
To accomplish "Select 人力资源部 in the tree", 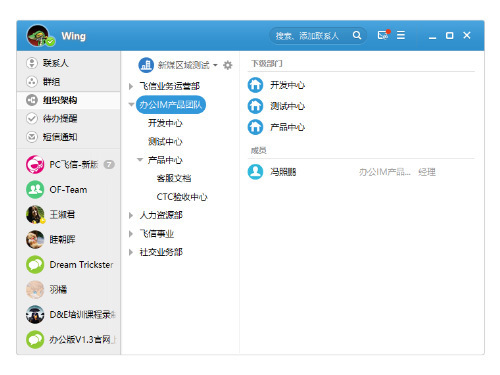I will (161, 215).
